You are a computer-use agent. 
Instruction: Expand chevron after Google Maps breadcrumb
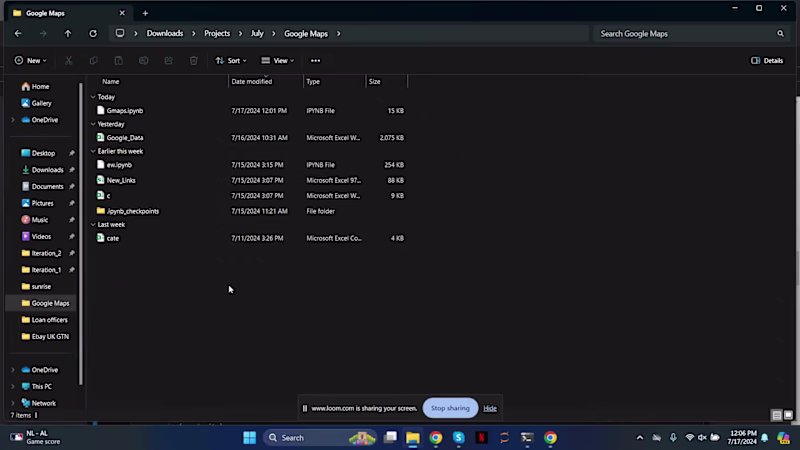338,34
